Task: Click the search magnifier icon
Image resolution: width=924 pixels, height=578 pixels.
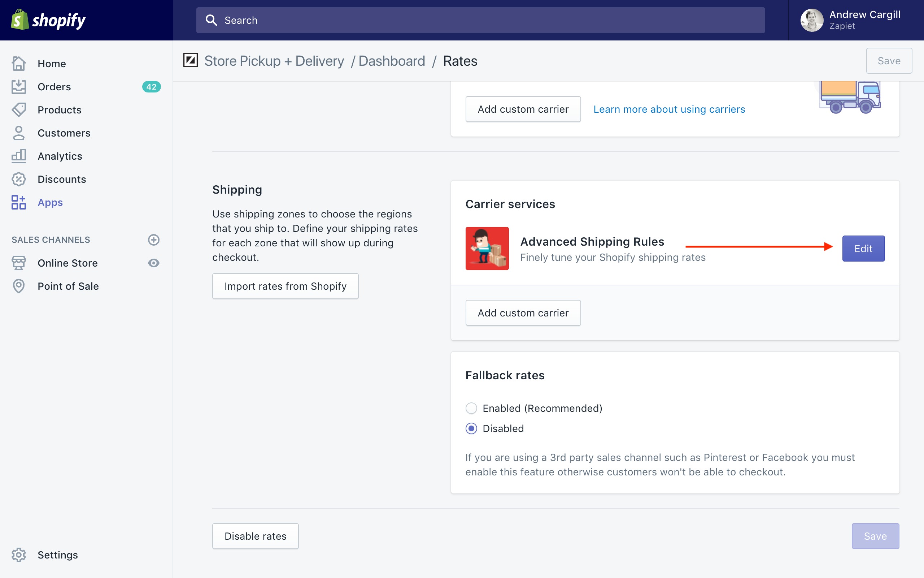Action: coord(211,20)
